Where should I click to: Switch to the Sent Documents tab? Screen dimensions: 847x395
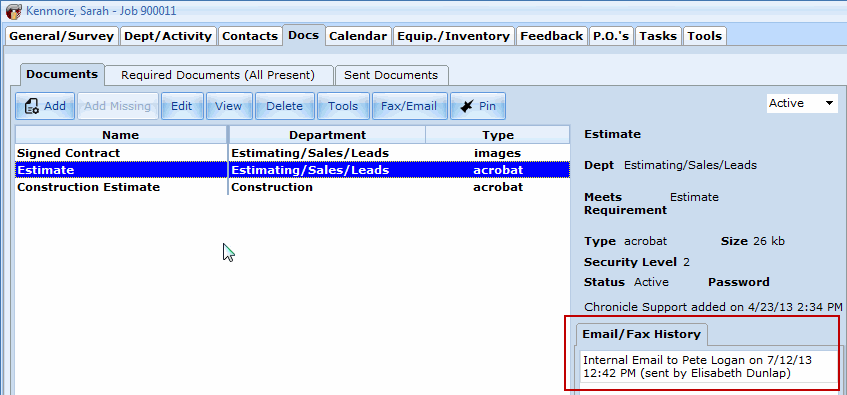click(391, 75)
